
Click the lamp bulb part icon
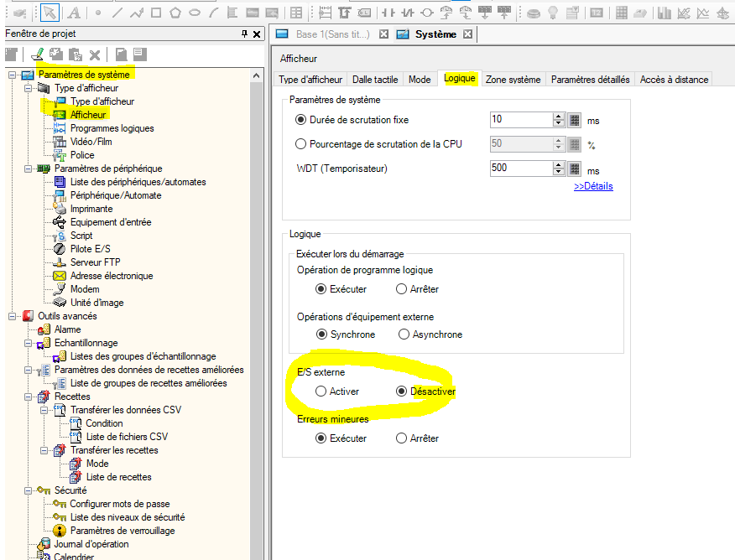[553, 13]
